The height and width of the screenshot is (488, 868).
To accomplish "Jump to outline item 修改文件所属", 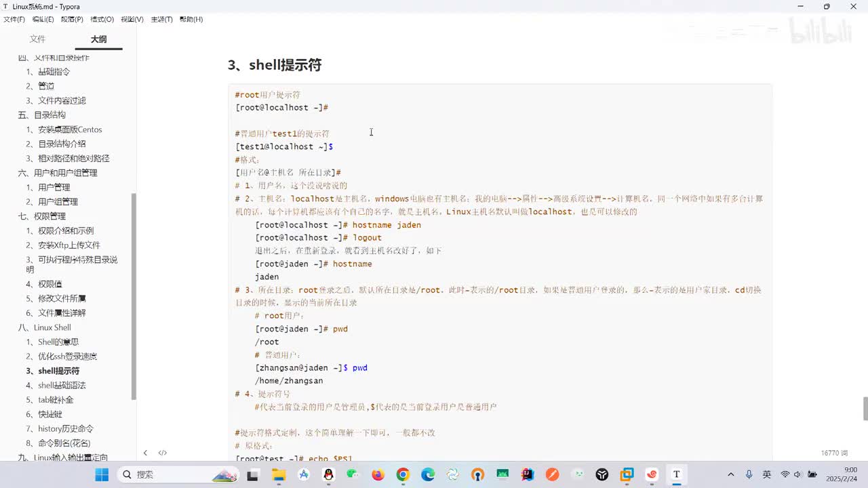I will [56, 298].
